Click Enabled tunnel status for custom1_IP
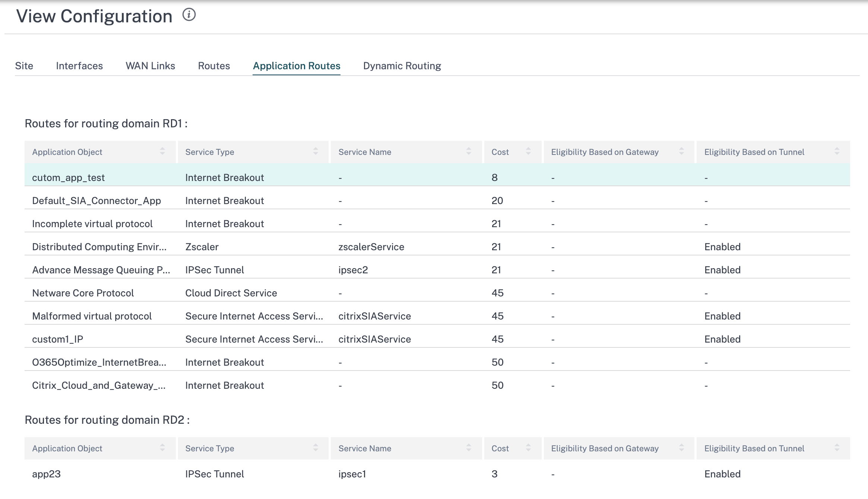868x499 pixels. pos(722,339)
